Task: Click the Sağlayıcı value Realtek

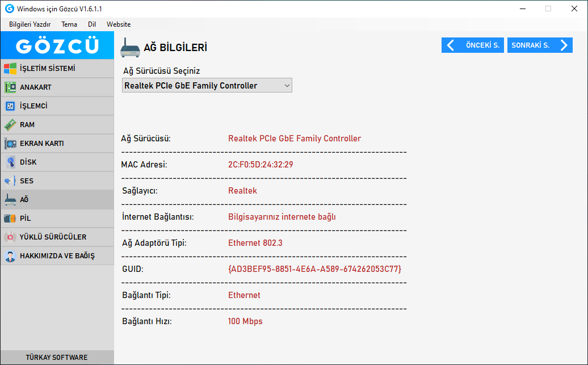Action: click(x=242, y=191)
